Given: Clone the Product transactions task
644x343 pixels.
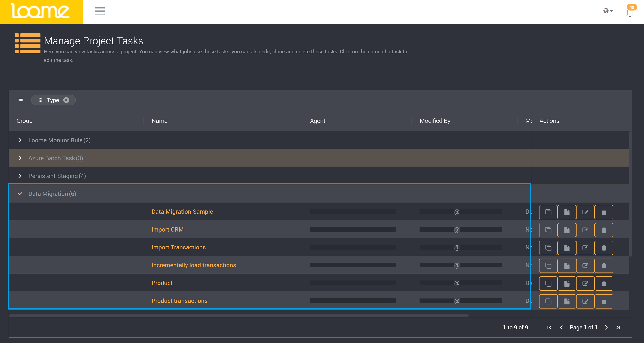Looking at the screenshot, I should 548,301.
